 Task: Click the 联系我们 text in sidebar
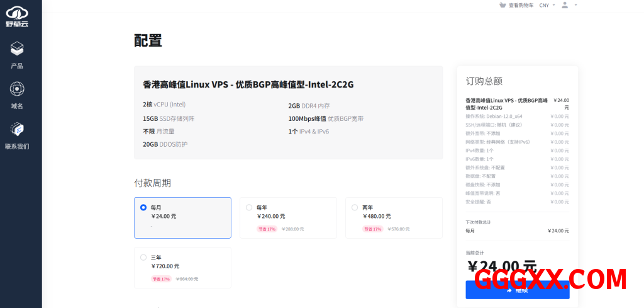coord(17,146)
